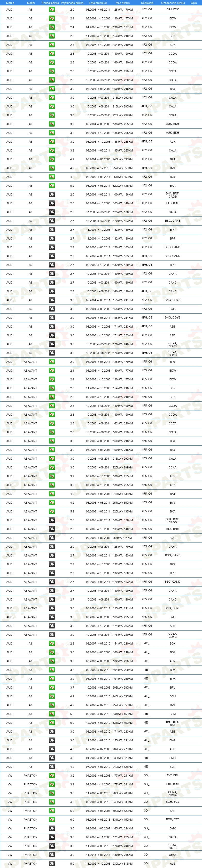Click petrol icon in A8 3.7 BFL row
This screenshot has width=202, height=868.
[x=52, y=688]
